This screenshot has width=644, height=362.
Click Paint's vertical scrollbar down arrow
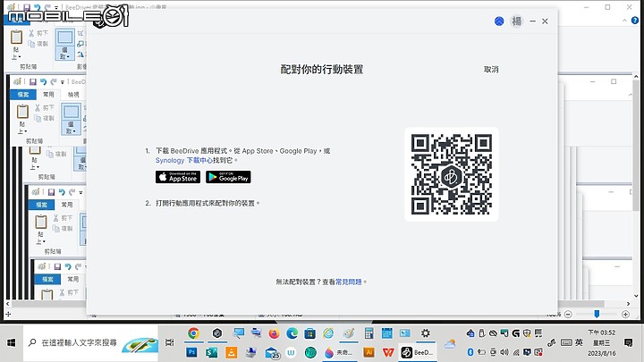[636, 296]
